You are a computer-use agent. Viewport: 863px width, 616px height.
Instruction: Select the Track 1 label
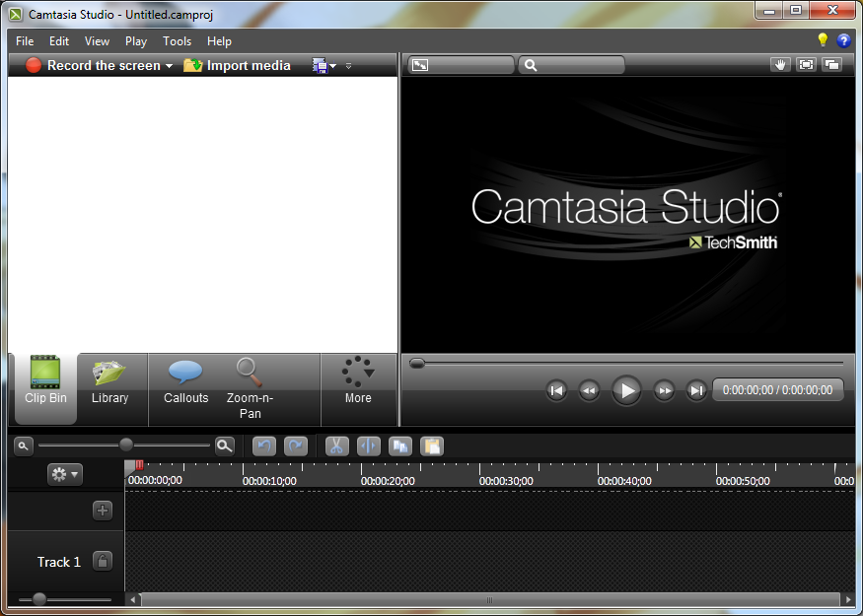point(59,562)
